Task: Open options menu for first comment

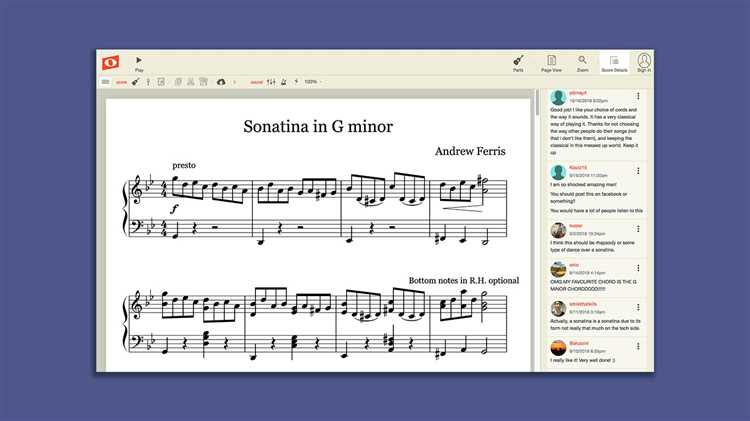Action: click(638, 96)
